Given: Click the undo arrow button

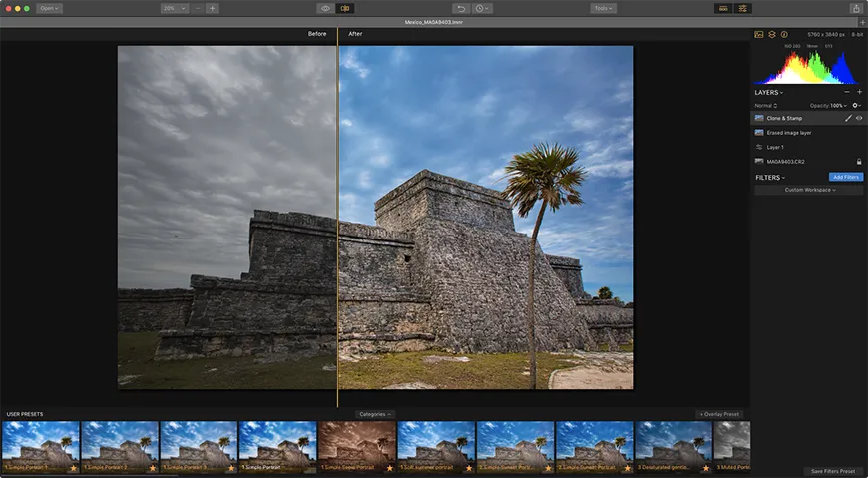Looking at the screenshot, I should point(459,8).
